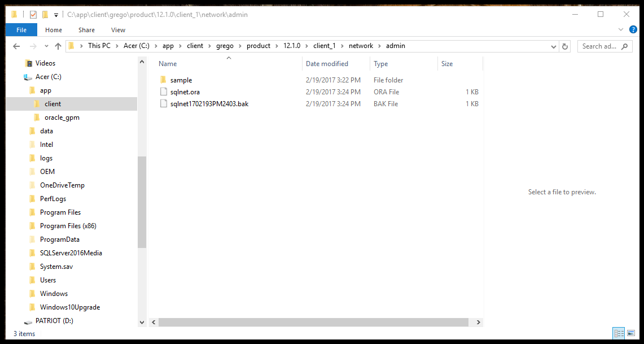Open Videos in the navigation pane
Viewport: 644px width, 344px height.
[x=45, y=63]
